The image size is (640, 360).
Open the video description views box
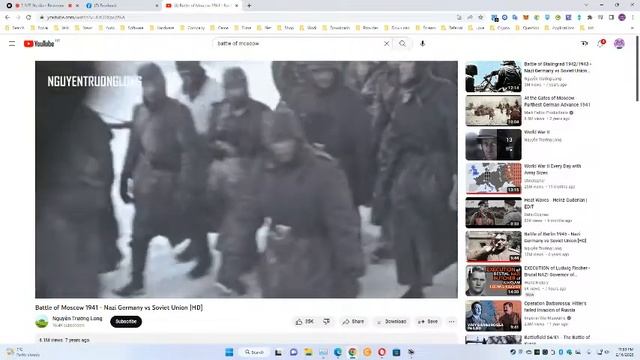pyautogui.click(x=246, y=339)
